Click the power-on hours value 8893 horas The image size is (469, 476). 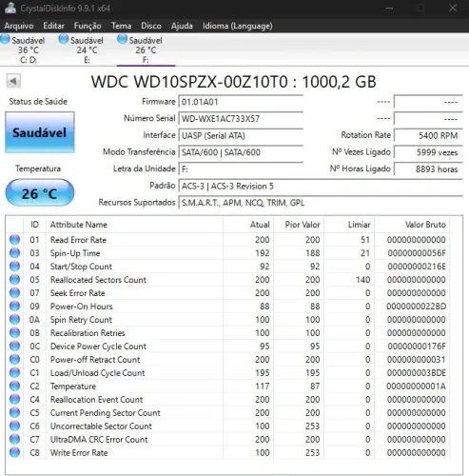(x=428, y=169)
